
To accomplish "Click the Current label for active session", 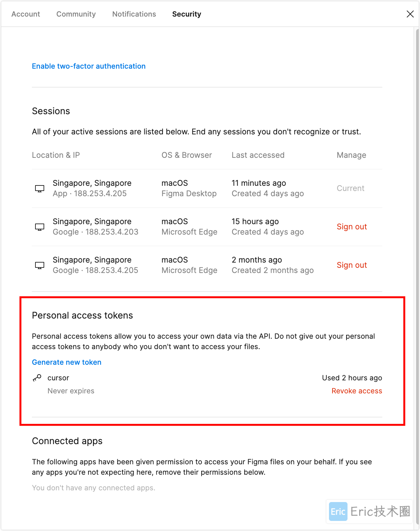I will (350, 188).
